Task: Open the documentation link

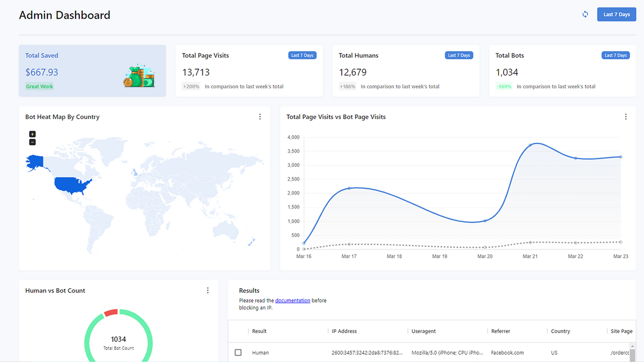Action: click(x=293, y=300)
